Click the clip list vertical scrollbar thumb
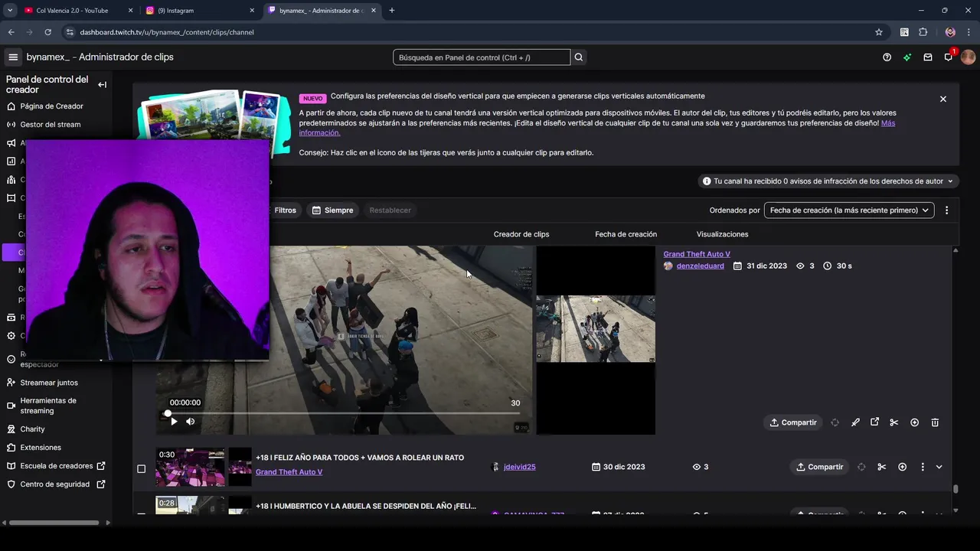This screenshot has width=980, height=551. point(955,489)
